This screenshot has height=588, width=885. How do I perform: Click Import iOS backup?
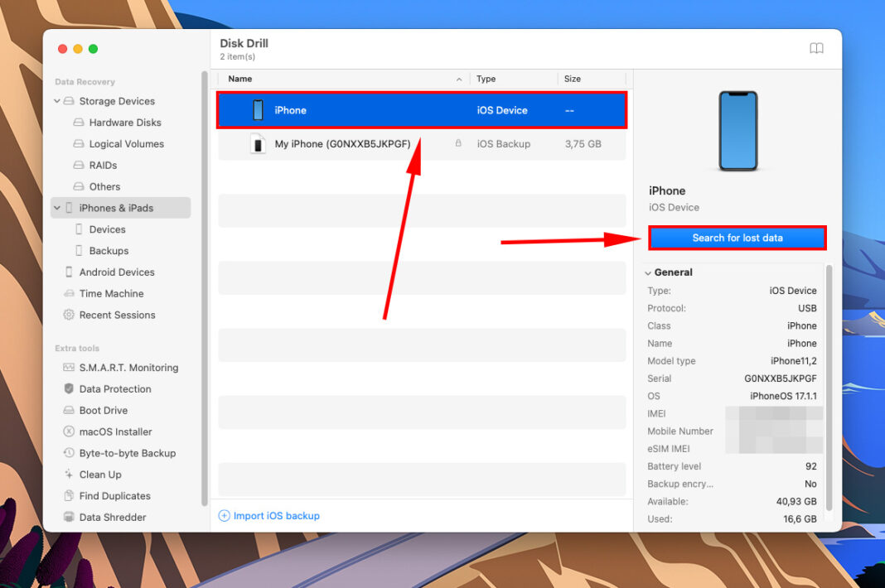(268, 515)
